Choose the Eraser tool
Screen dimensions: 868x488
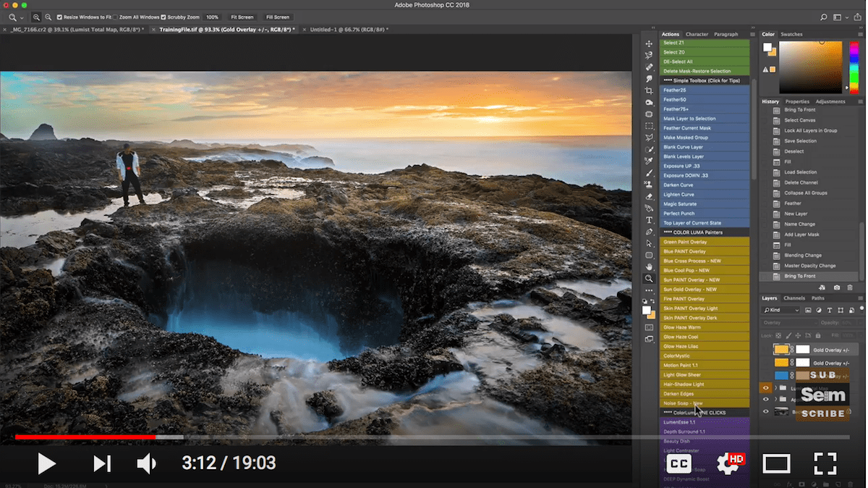tap(649, 196)
